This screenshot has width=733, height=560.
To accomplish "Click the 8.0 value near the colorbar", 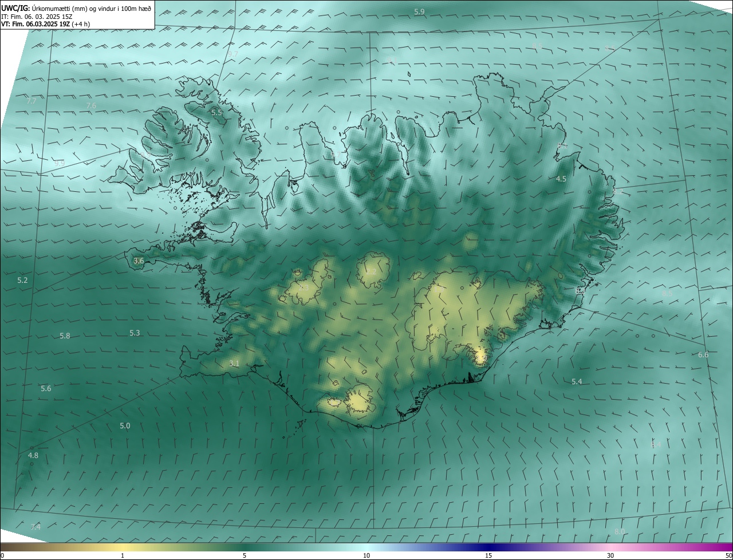I will pos(620,531).
